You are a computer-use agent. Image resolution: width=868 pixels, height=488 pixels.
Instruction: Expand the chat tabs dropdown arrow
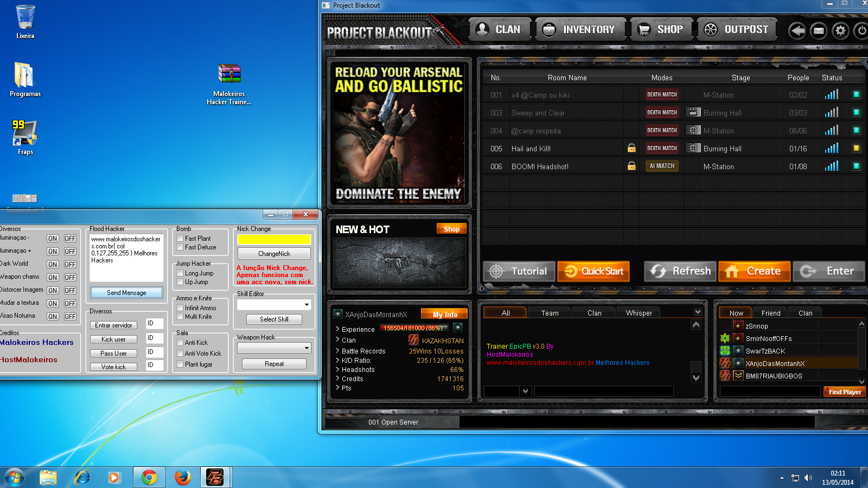[698, 312]
